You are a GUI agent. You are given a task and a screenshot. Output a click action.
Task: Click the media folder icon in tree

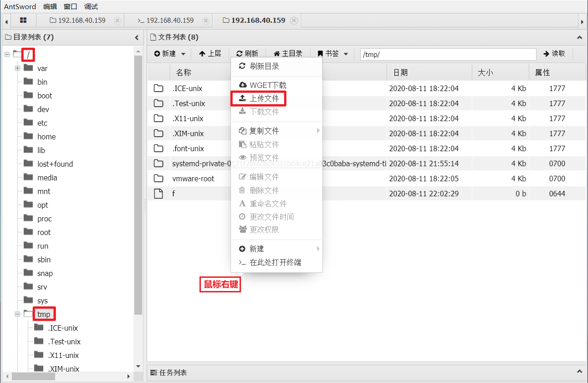pyautogui.click(x=28, y=177)
